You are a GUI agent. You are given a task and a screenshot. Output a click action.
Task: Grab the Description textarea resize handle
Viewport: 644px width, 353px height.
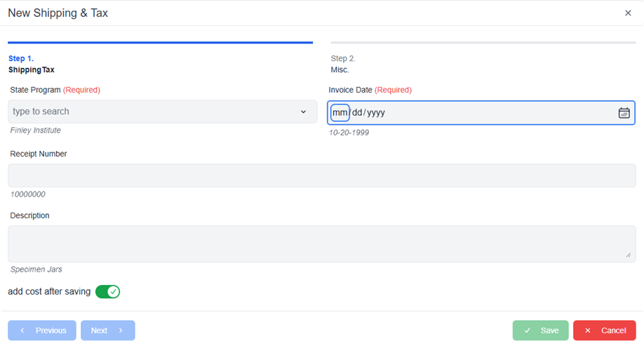[x=629, y=255]
